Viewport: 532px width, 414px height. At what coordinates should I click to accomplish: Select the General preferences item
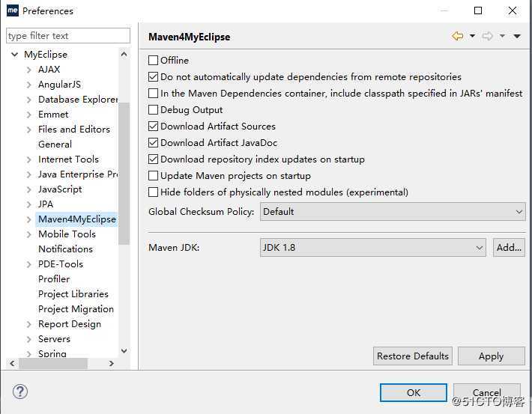pos(55,144)
